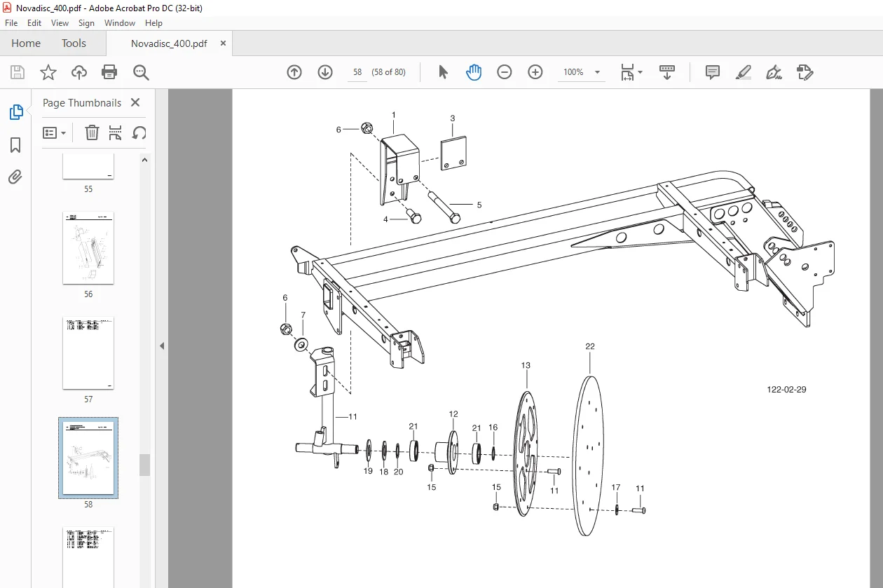
Task: Go to previous page arrow
Action: pos(294,72)
